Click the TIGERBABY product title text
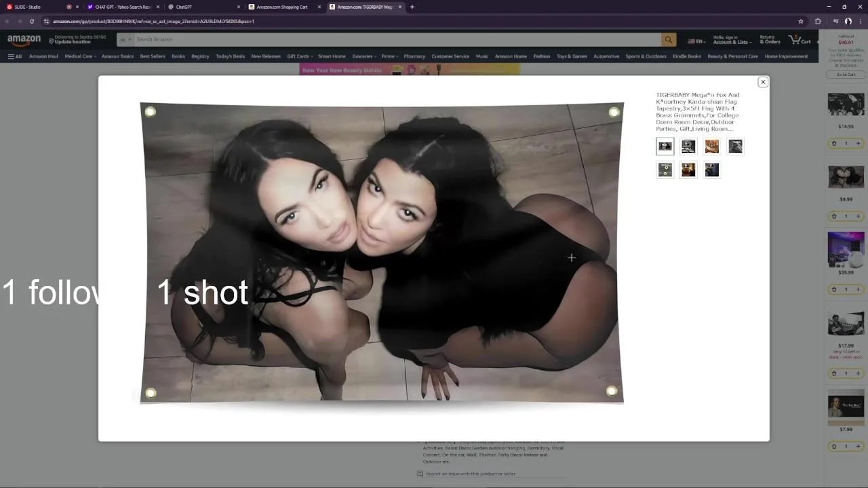This screenshot has height=488, width=868. pyautogui.click(x=698, y=112)
